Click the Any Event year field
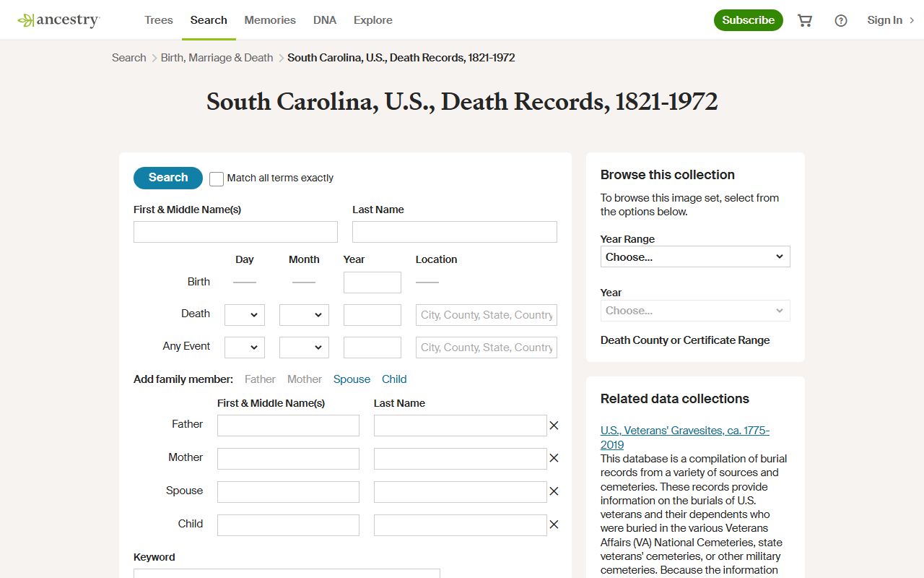This screenshot has height=578, width=924. pos(372,348)
